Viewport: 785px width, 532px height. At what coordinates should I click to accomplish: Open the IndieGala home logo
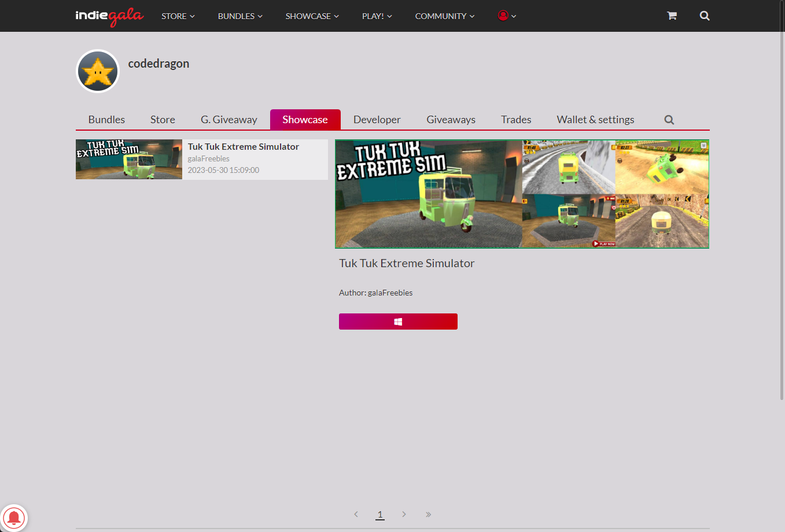pos(109,16)
